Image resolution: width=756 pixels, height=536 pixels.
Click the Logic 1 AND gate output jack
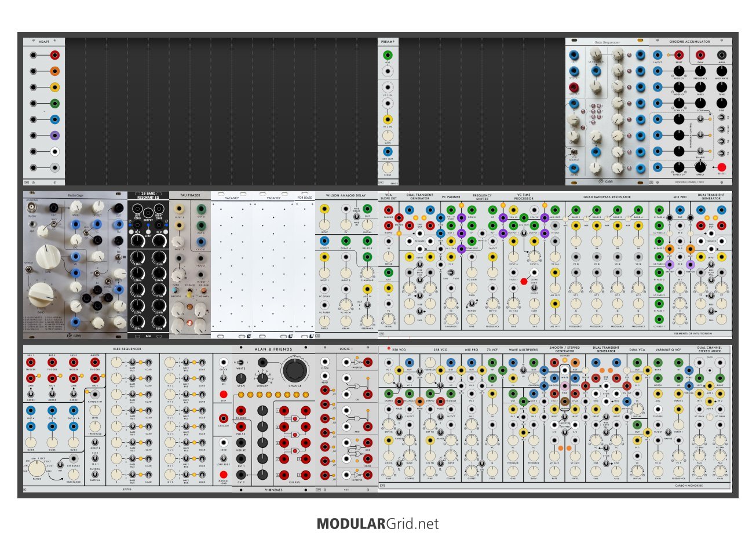pyautogui.click(x=367, y=426)
